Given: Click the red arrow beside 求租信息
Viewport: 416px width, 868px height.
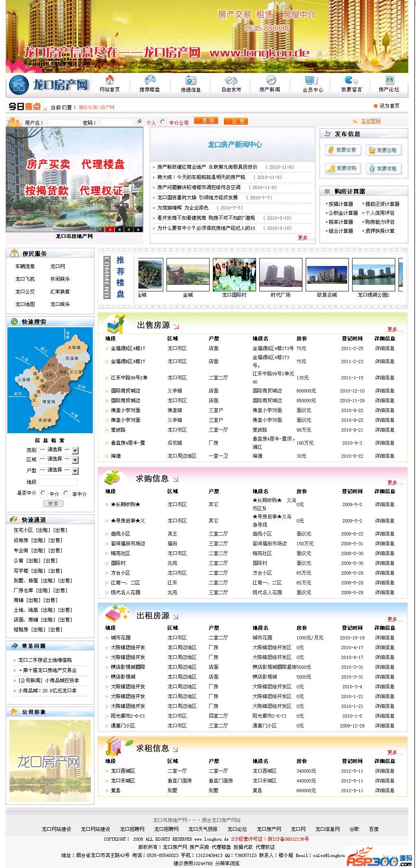Looking at the screenshot, I should [x=175, y=749].
